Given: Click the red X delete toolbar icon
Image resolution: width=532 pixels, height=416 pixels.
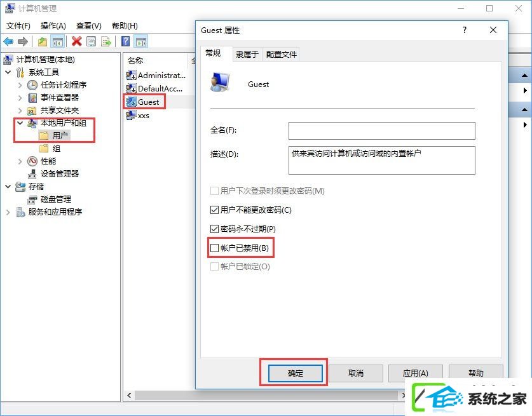Looking at the screenshot, I should pos(77,41).
